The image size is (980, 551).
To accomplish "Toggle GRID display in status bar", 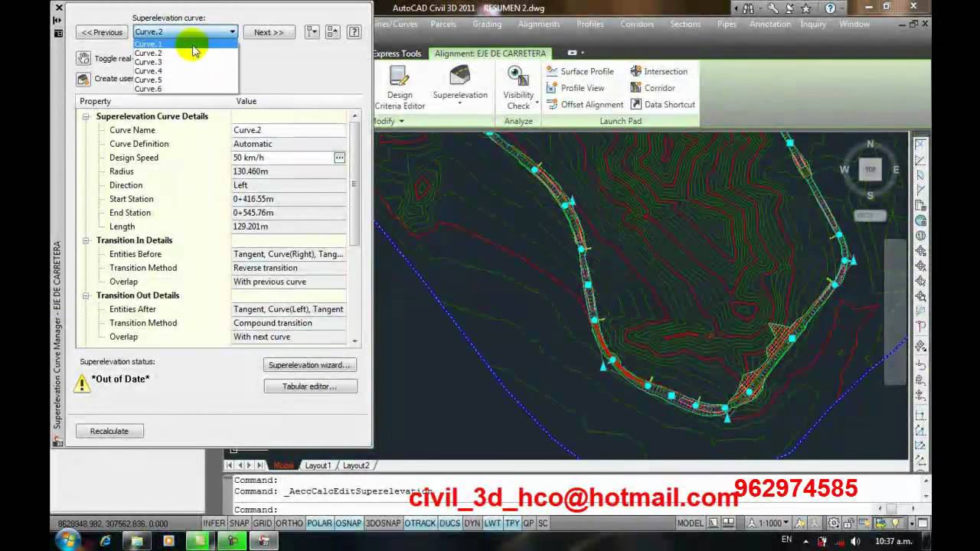I will coord(263,523).
